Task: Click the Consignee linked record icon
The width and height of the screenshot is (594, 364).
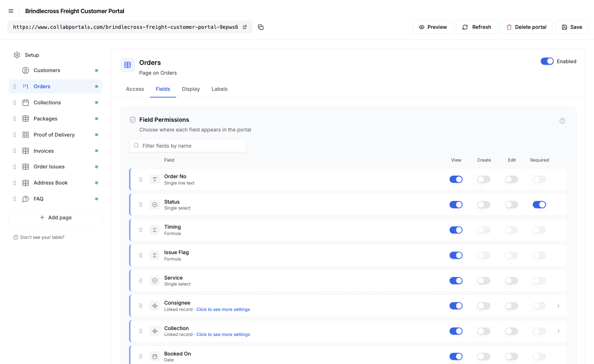Action: pos(155,306)
